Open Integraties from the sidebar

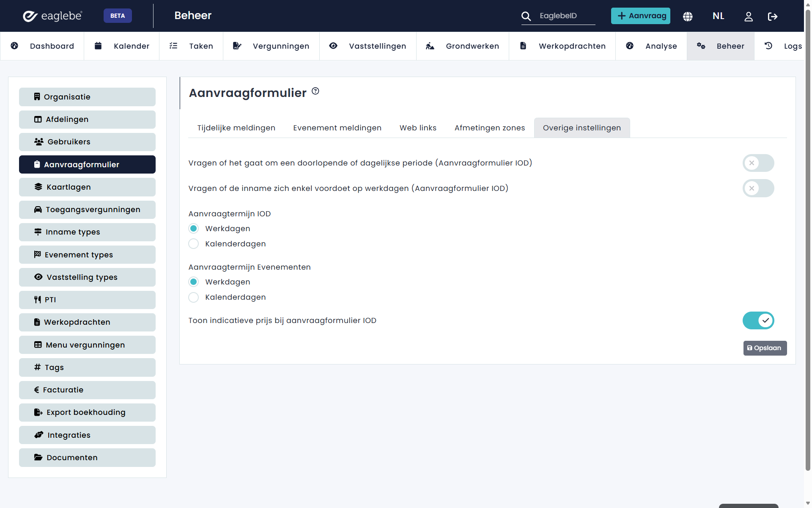[x=87, y=435]
